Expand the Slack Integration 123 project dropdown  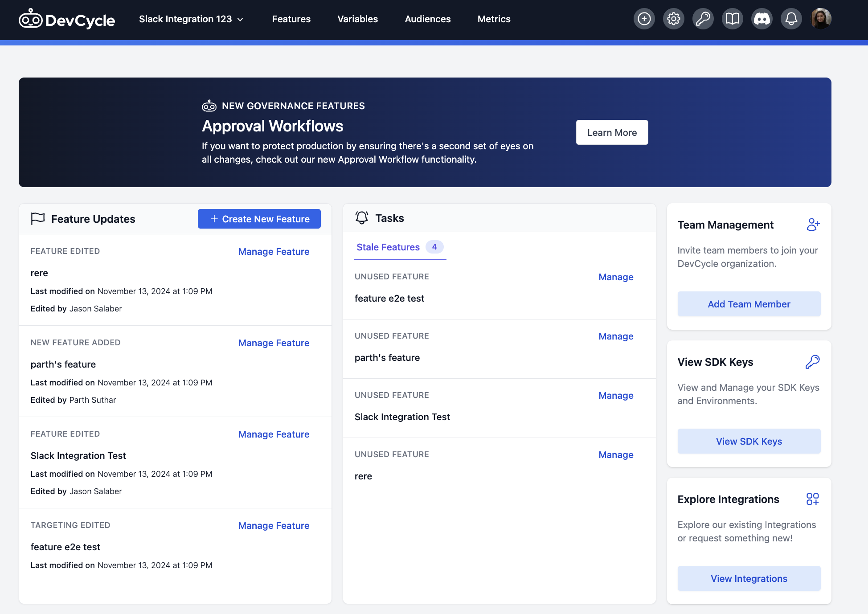pos(192,19)
